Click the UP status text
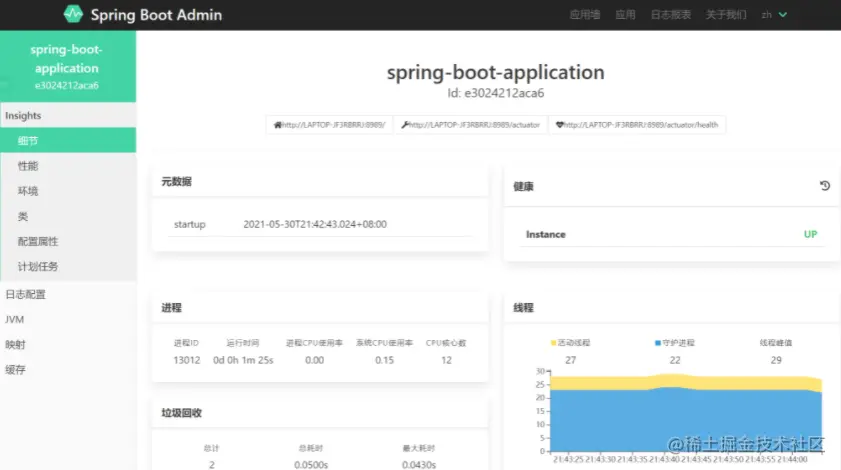The image size is (841, 470). 810,234
